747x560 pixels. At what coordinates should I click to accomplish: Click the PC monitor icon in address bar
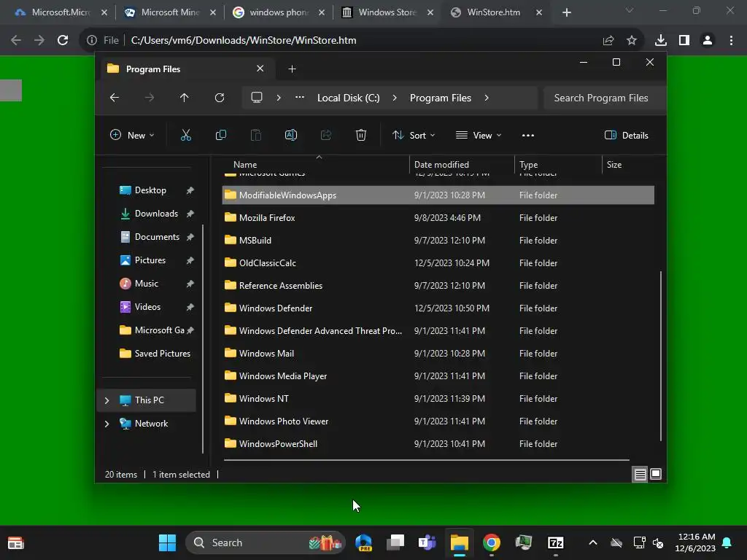(x=257, y=98)
